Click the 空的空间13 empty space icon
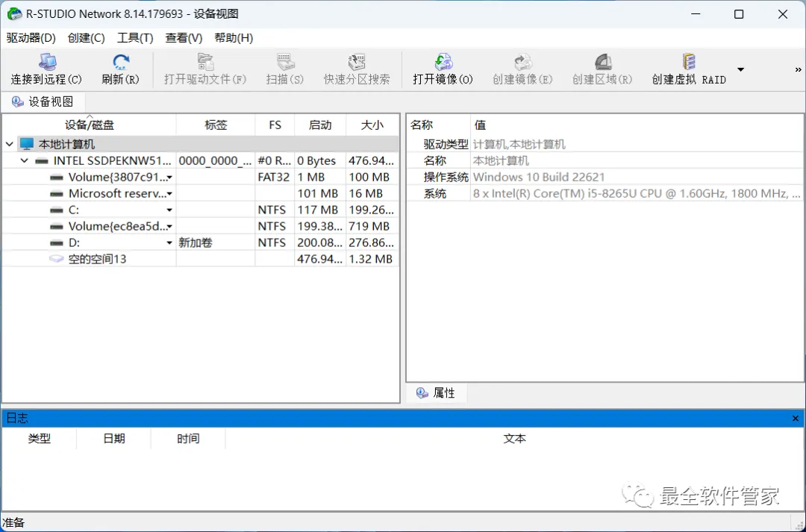 [x=57, y=259]
